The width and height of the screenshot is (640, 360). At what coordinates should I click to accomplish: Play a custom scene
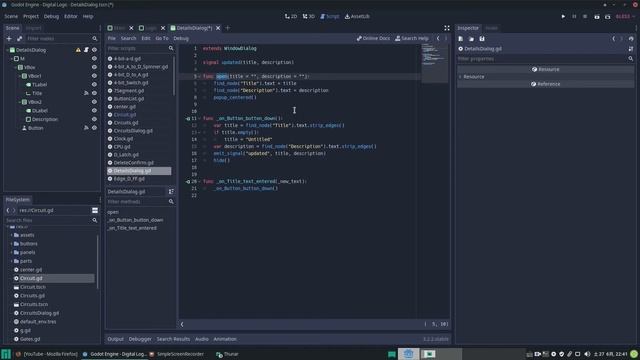tap(607, 16)
